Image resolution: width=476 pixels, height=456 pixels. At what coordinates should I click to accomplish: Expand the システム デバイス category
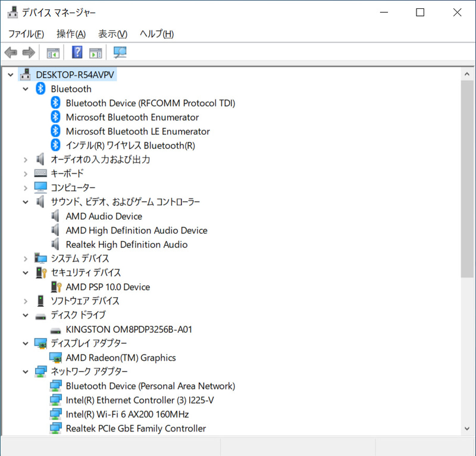pos(25,258)
